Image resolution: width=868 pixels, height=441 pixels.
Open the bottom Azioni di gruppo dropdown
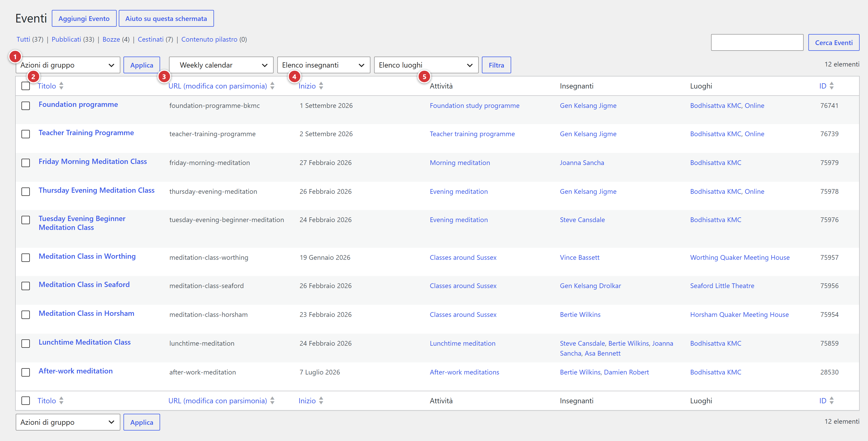68,422
